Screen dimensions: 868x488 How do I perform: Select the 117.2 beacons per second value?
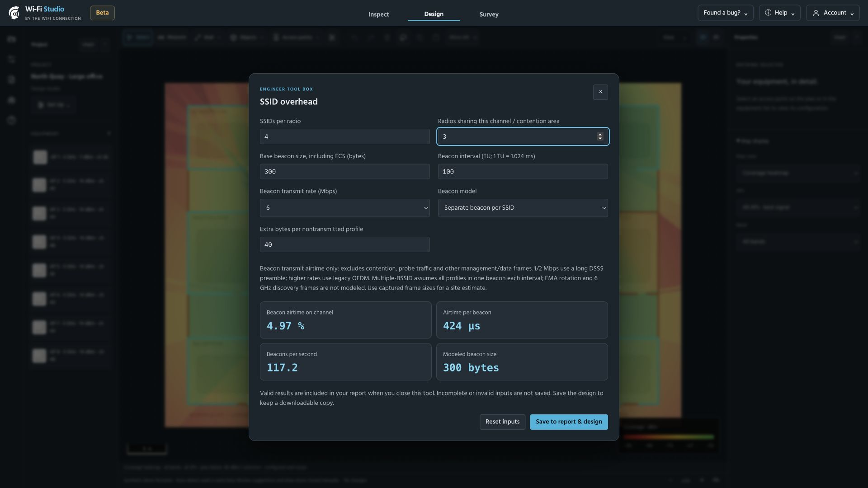pos(282,368)
